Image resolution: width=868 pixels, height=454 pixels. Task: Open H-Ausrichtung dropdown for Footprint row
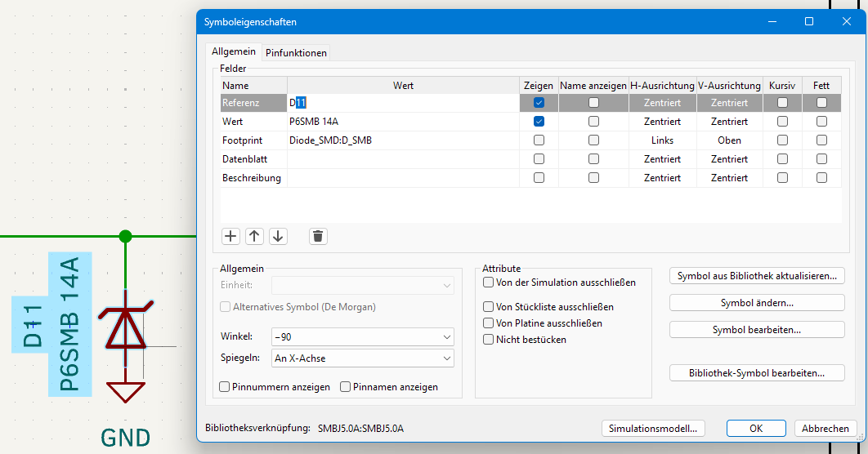[x=662, y=140]
